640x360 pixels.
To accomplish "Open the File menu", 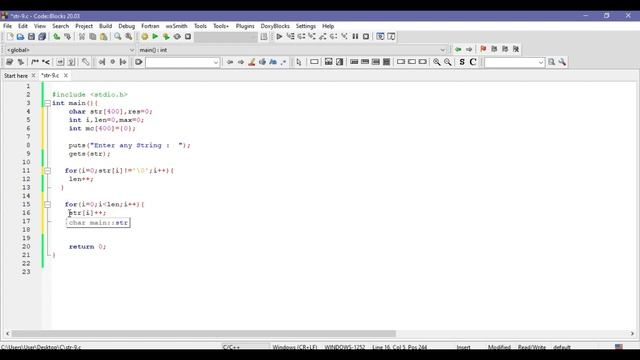I will point(7,26).
